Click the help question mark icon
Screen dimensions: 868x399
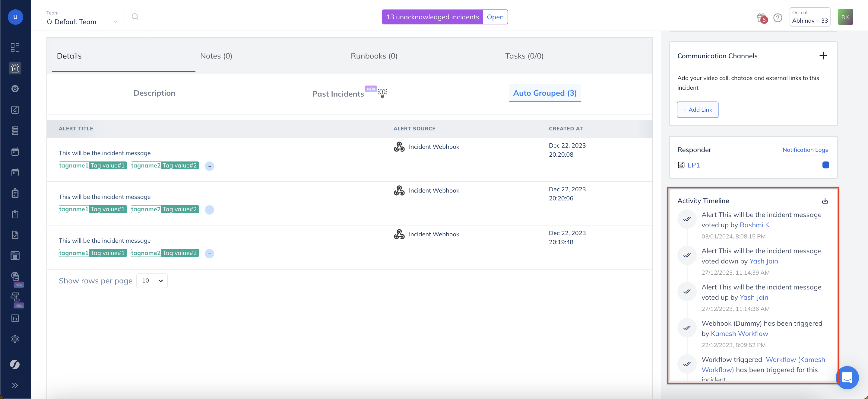778,18
